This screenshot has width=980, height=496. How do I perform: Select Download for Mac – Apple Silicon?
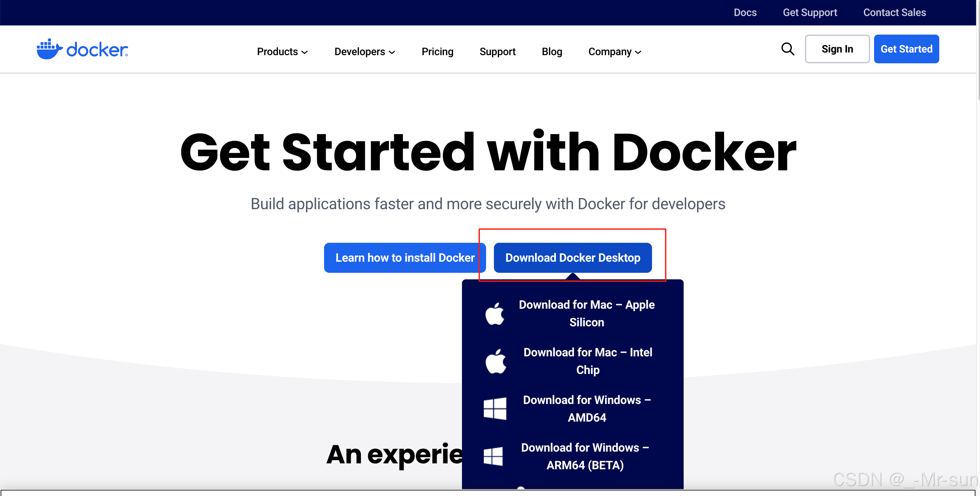[586, 313]
